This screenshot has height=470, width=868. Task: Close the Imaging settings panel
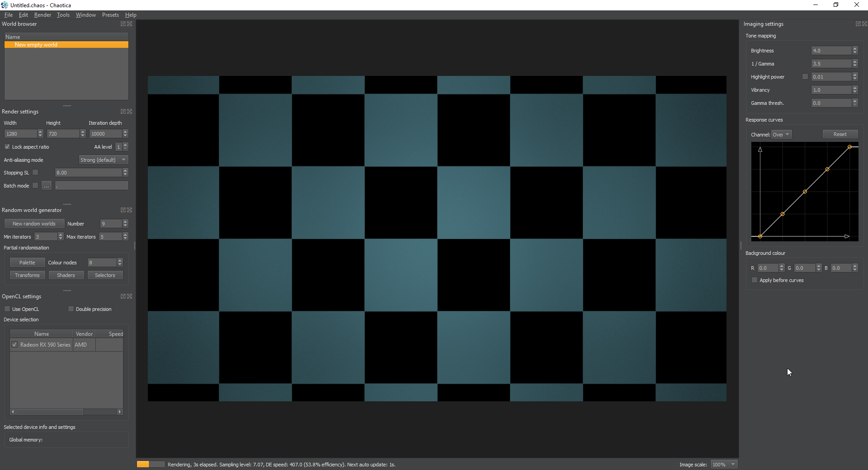click(x=865, y=24)
